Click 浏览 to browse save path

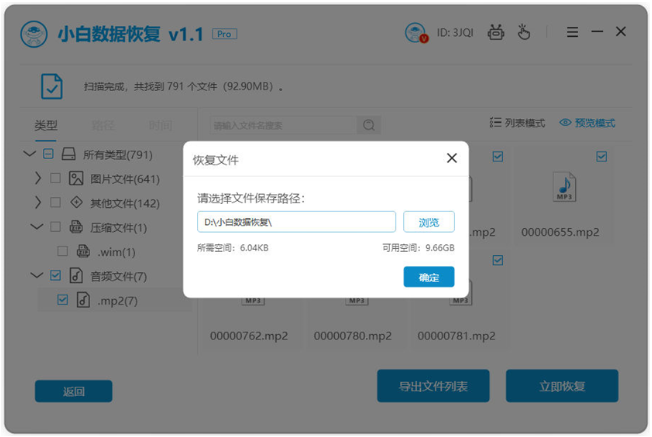(x=428, y=222)
